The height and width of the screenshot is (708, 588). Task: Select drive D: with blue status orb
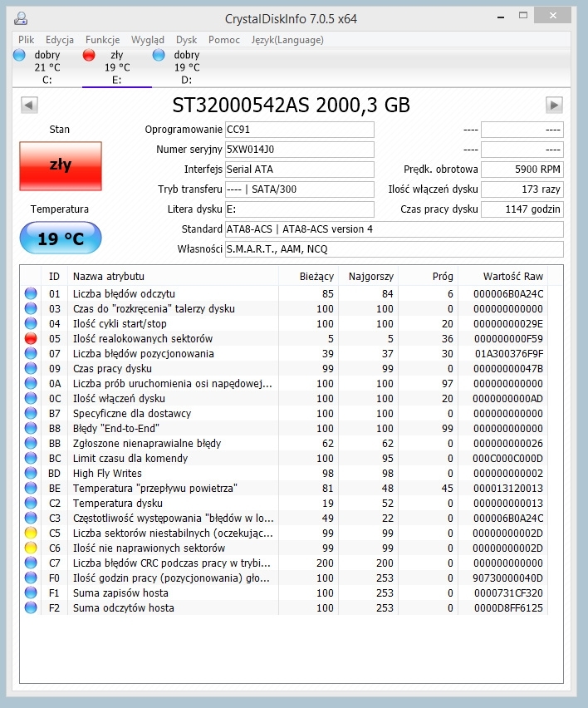point(187,67)
